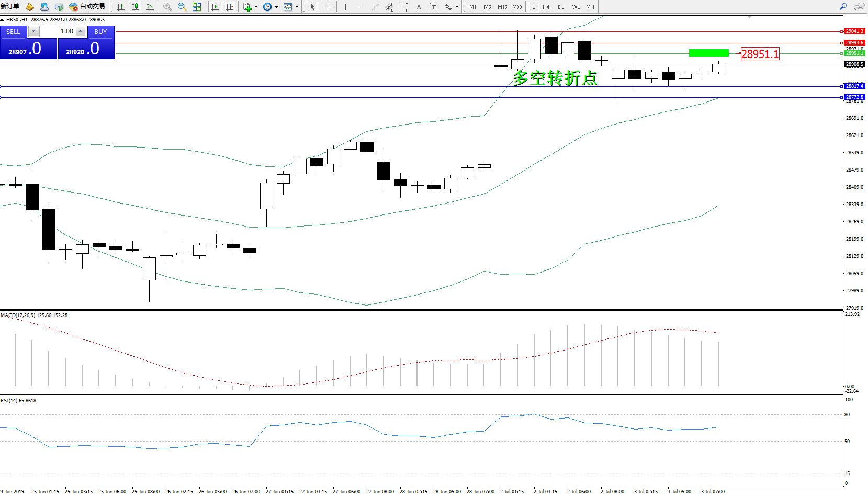
Task: Expand the chart templates dropdown arrow
Action: pyautogui.click(x=297, y=7)
